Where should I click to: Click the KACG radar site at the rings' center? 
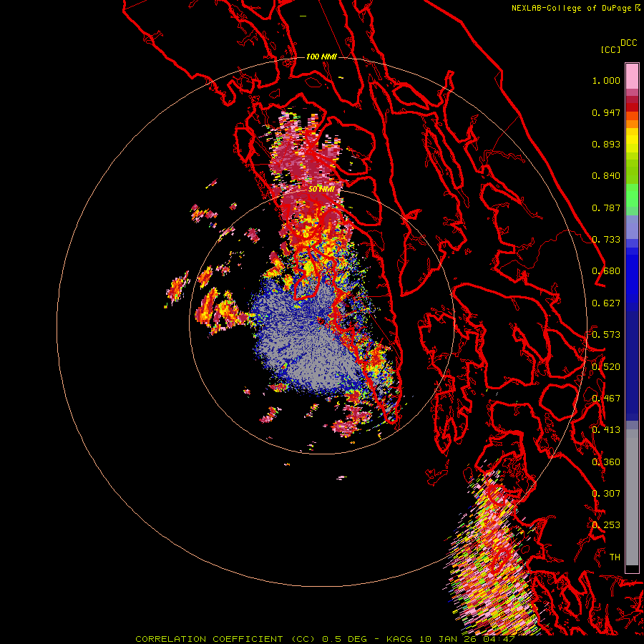[x=321, y=321]
